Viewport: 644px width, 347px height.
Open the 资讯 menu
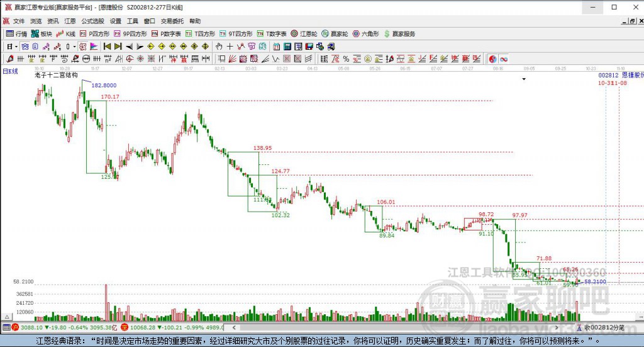(53, 21)
